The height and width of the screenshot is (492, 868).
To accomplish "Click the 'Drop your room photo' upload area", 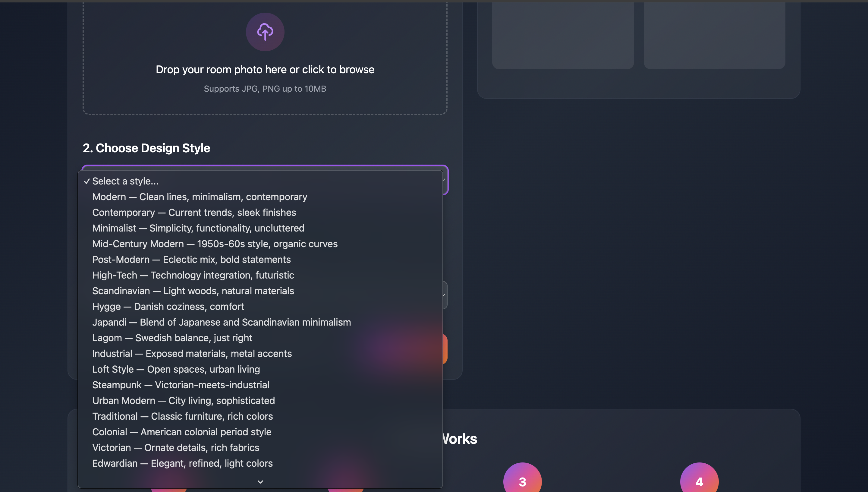I will [265, 69].
